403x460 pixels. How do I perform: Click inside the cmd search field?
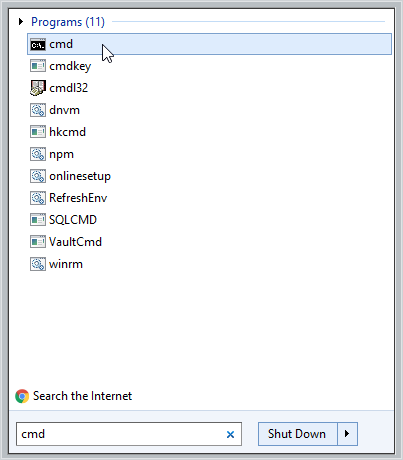(129, 434)
